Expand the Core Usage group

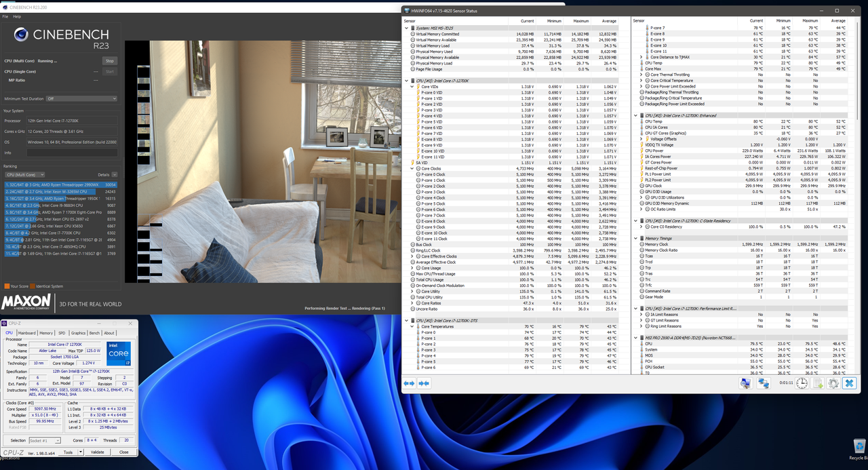point(412,268)
